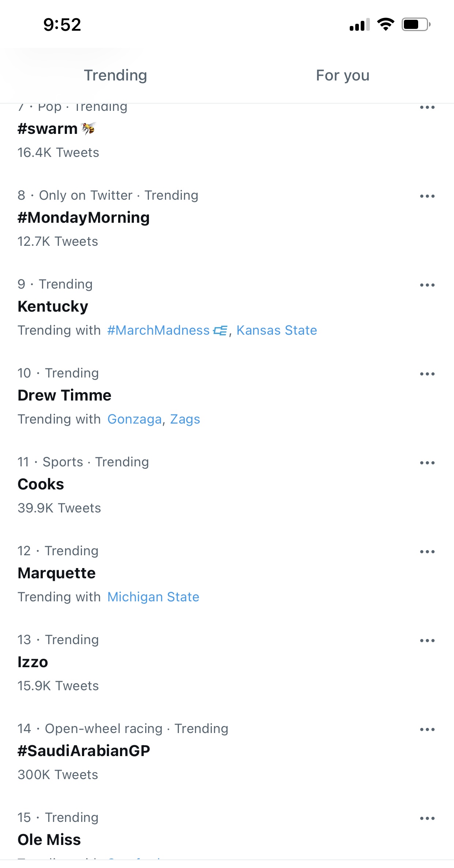The width and height of the screenshot is (454, 868).
Task: View the Drew Timme trending topic
Action: pyautogui.click(x=64, y=395)
